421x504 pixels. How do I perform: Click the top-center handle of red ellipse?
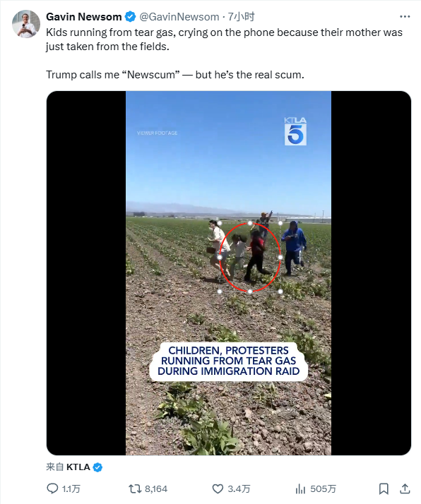[250, 223]
